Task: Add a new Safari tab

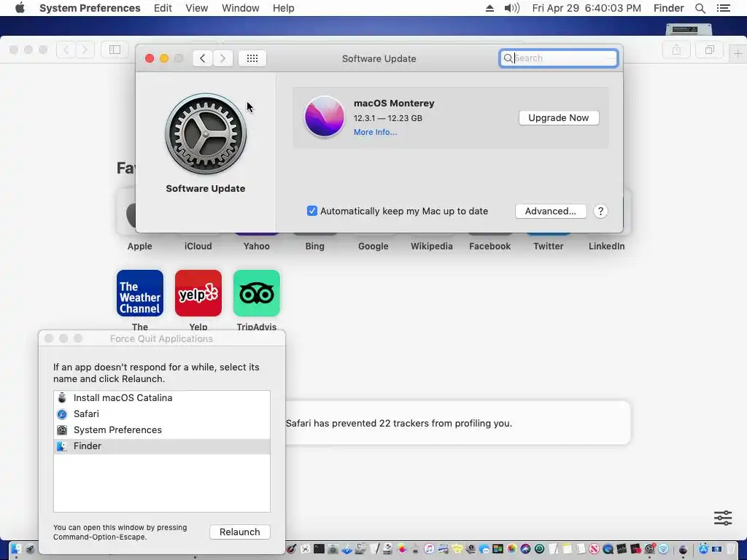Action: pyautogui.click(x=738, y=53)
